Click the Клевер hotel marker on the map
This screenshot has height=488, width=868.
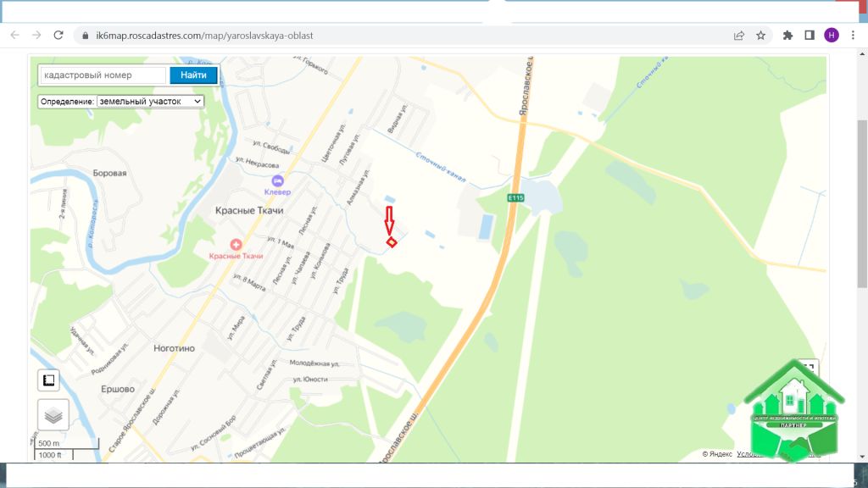coord(277,180)
